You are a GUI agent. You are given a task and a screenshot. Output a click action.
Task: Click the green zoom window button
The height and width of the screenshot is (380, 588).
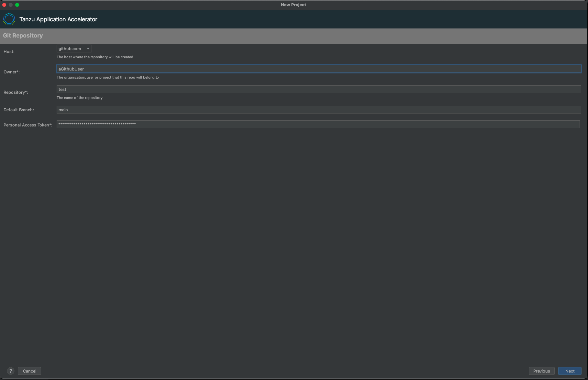(17, 5)
